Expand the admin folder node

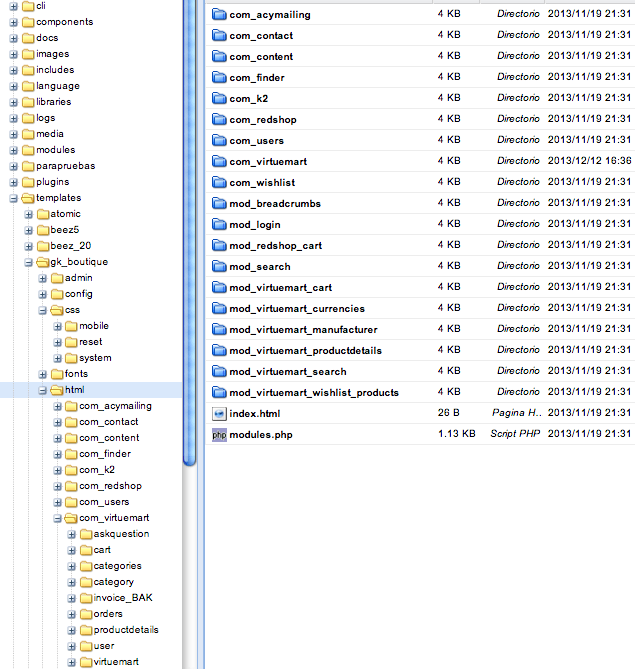43,278
